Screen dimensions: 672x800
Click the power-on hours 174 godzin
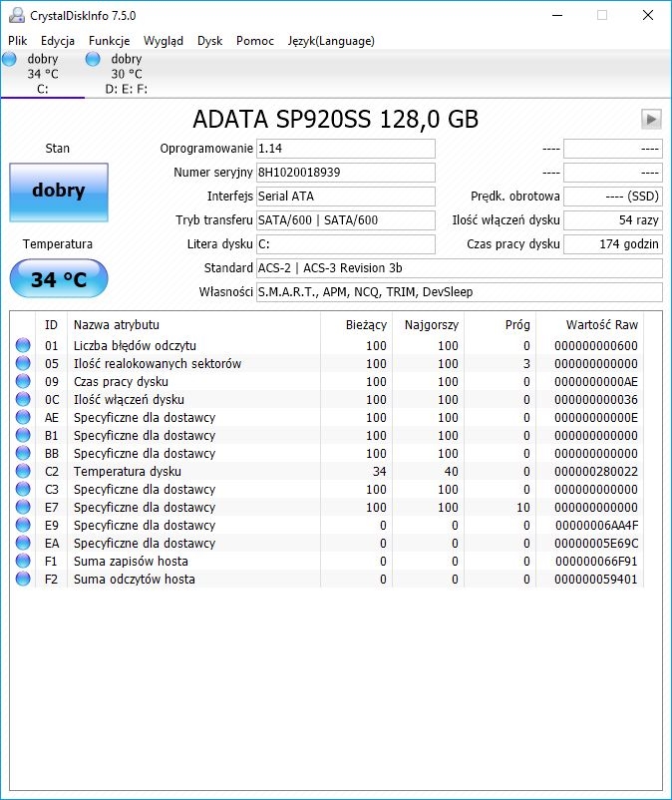coord(613,244)
